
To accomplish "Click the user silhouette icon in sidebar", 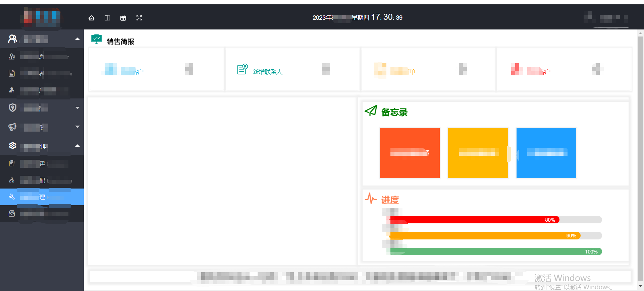I will 12,39.
